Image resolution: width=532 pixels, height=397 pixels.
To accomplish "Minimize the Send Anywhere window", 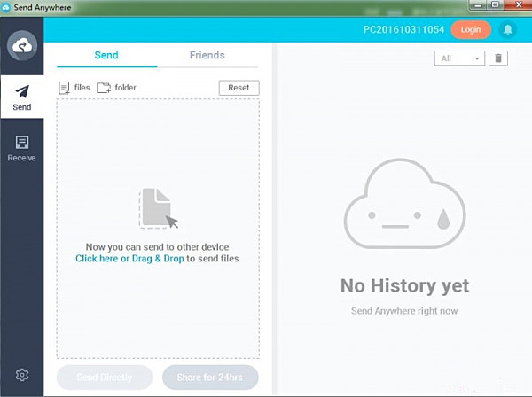I will pos(479,5).
